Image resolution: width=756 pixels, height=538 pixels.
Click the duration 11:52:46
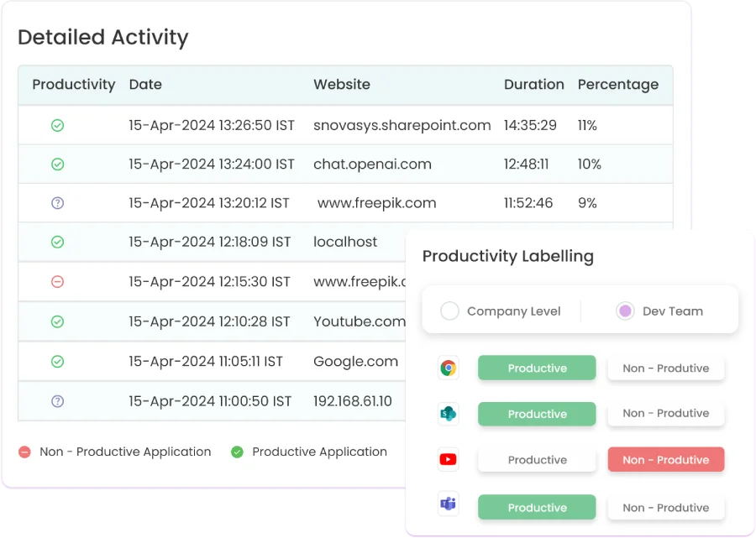(x=528, y=203)
